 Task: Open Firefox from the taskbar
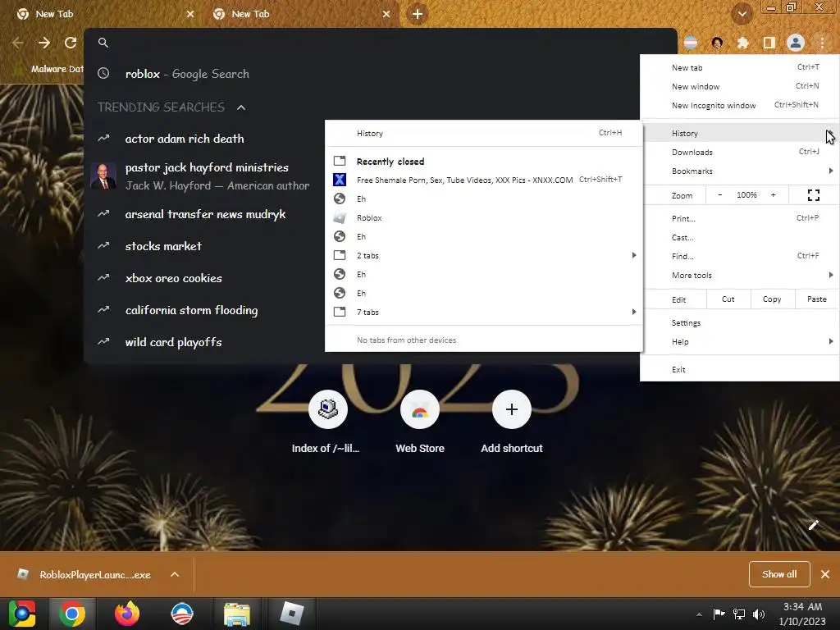tap(127, 614)
